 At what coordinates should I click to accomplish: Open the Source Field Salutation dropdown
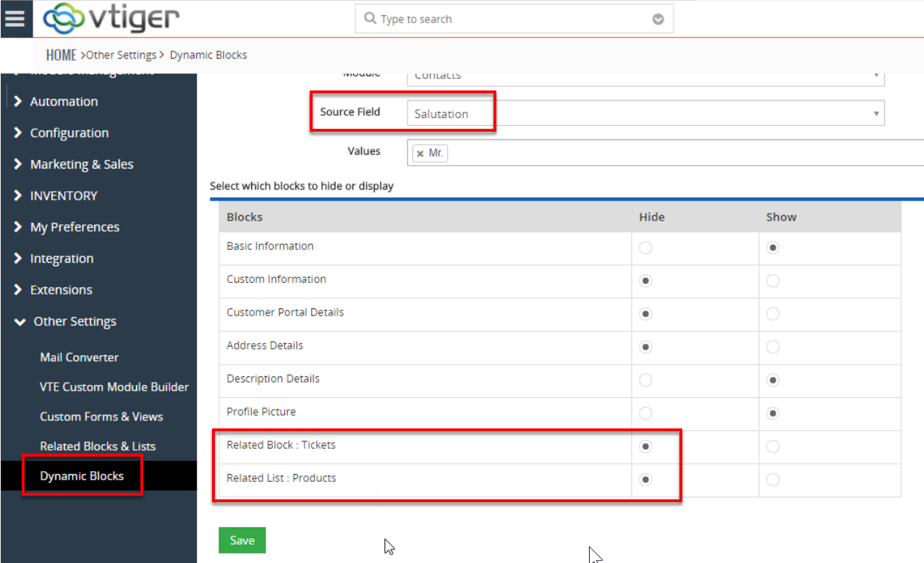point(645,114)
